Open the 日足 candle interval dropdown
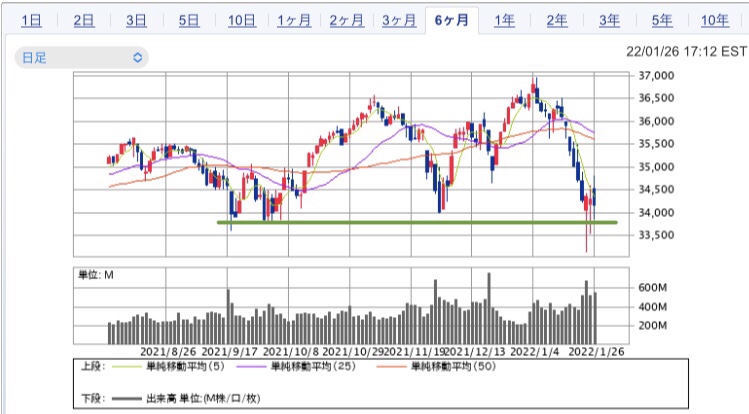The width and height of the screenshot is (749, 414). [x=82, y=58]
